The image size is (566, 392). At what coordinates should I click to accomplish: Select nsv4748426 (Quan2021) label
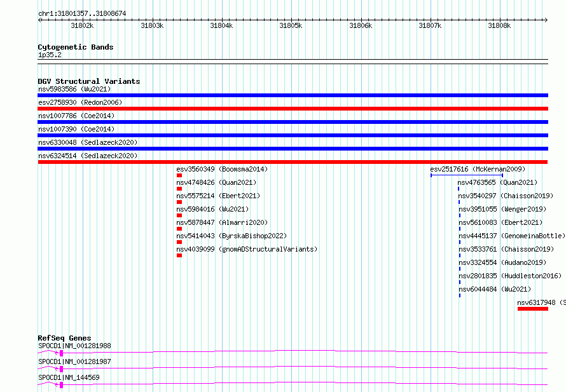216,182
